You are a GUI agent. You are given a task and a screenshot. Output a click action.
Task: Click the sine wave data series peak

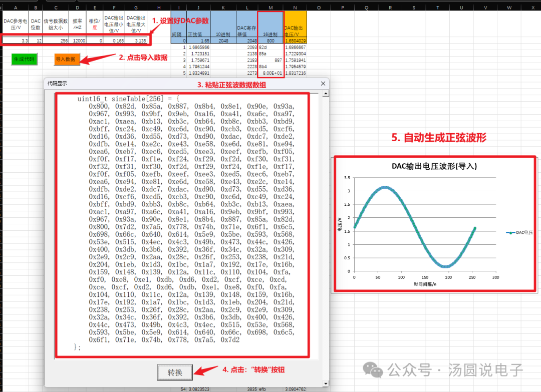click(385, 188)
